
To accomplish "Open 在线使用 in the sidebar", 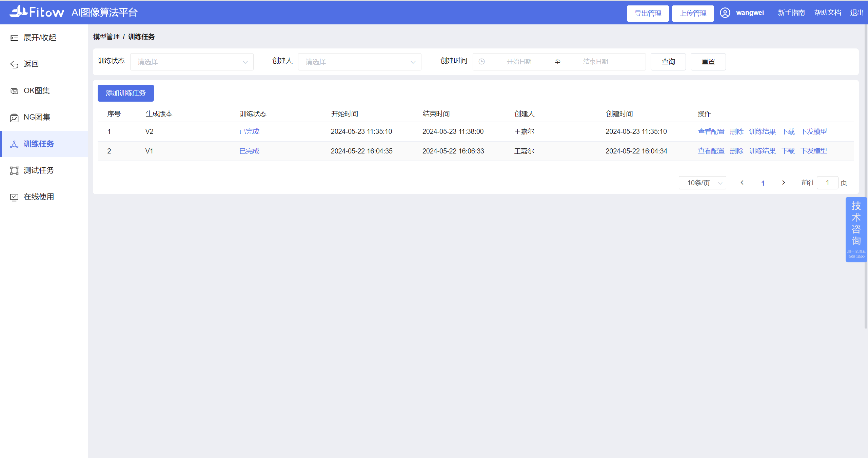I will (x=44, y=197).
